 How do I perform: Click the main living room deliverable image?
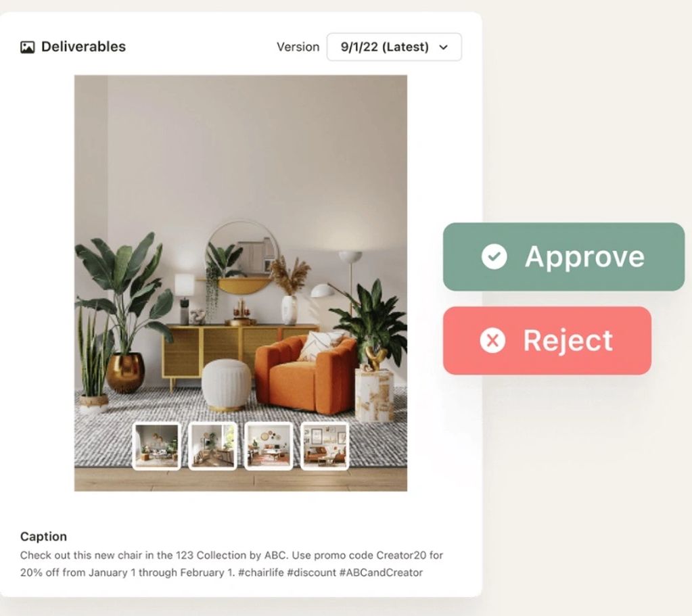[241, 283]
